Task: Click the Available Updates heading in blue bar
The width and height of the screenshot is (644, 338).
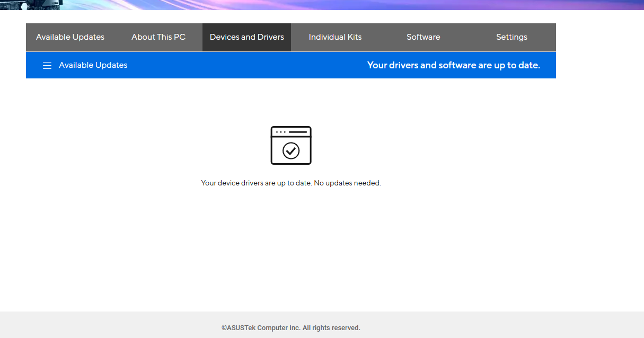Action: [x=93, y=65]
